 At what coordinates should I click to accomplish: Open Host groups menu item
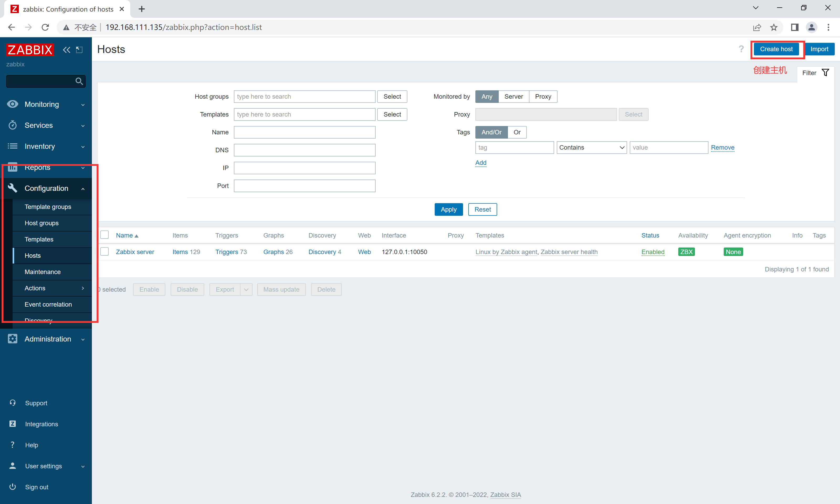(52, 223)
